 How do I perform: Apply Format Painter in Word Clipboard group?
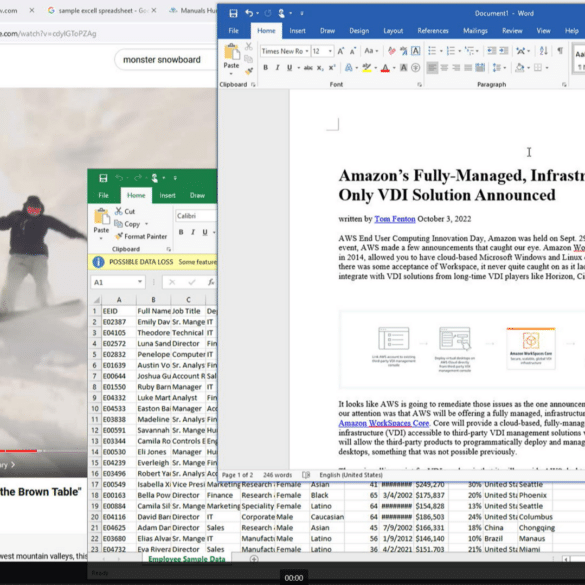pos(249,71)
